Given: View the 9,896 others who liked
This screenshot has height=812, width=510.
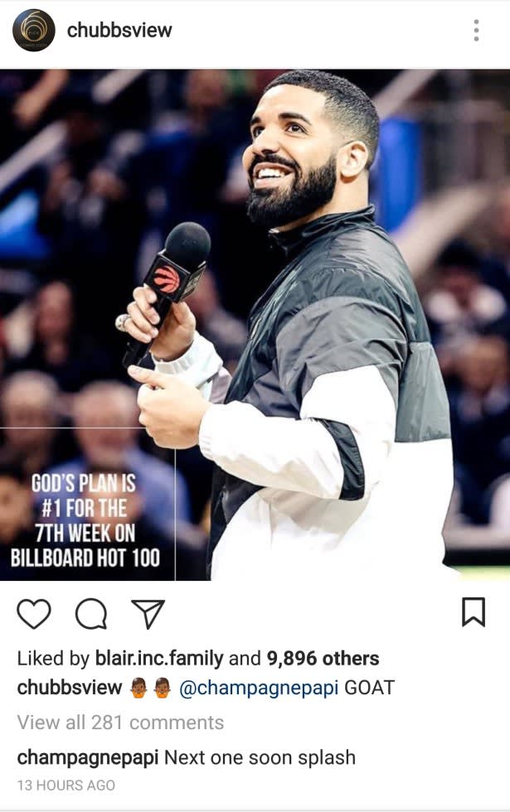Looking at the screenshot, I should (323, 658).
